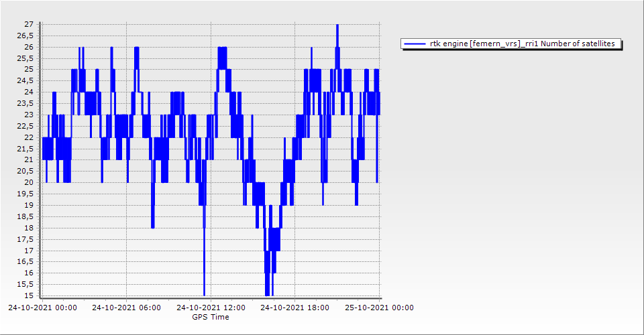Screen dimensions: 644x335
Task: Click the narrow spike dropping to 15 before 12:00
Action: pyautogui.click(x=204, y=281)
